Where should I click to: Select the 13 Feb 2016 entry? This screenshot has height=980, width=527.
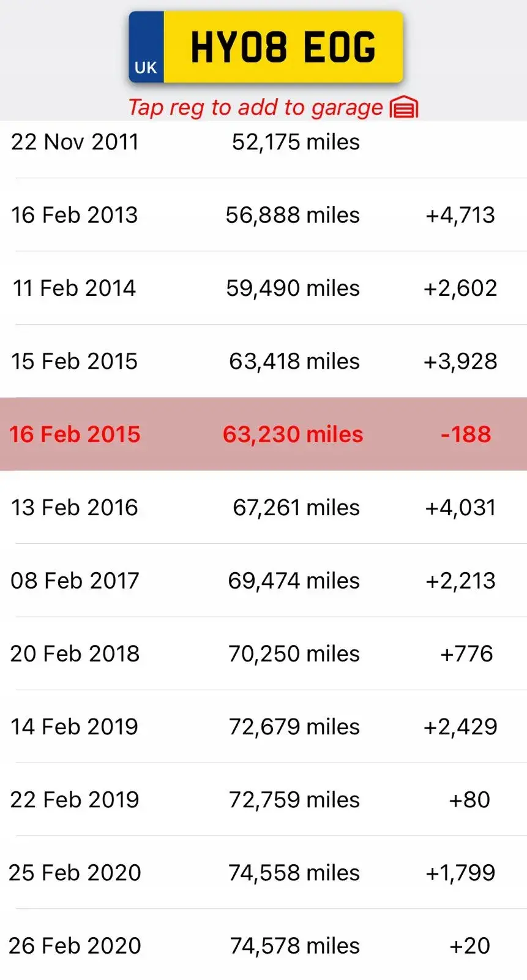point(263,507)
